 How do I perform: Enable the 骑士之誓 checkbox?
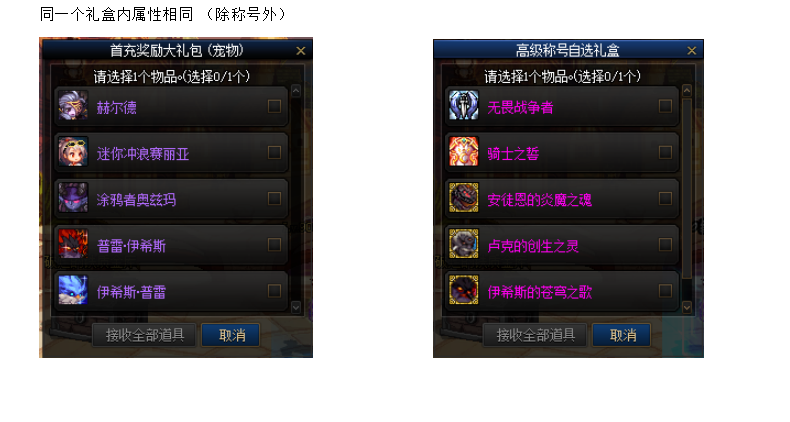665,152
